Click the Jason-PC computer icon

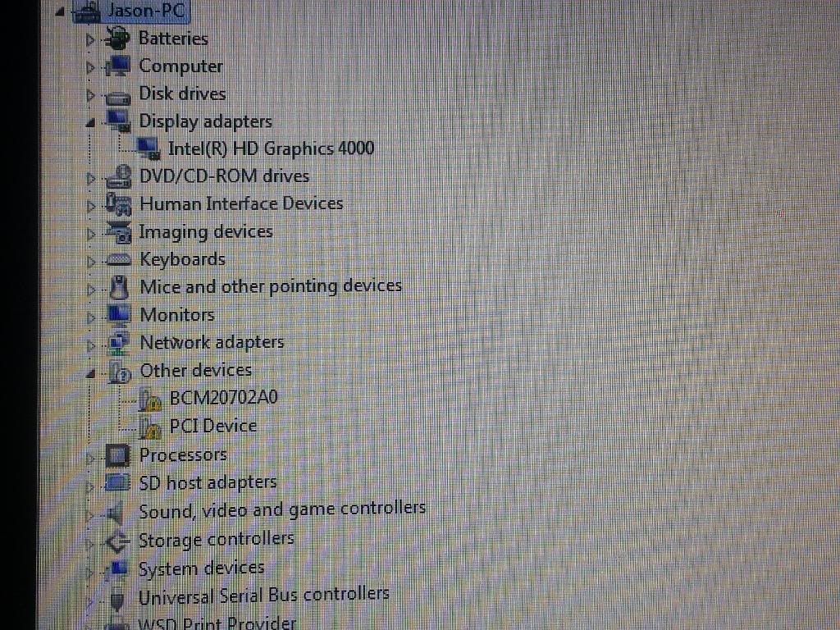86,11
